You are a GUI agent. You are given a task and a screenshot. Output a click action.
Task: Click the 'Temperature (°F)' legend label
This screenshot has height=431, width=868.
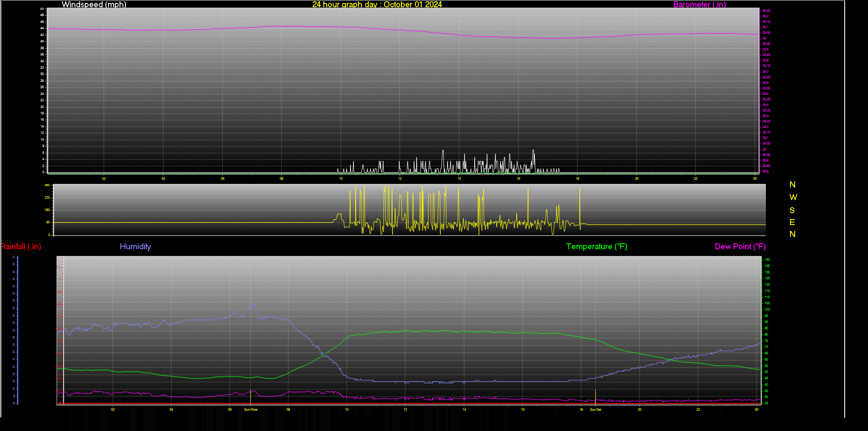[596, 246]
